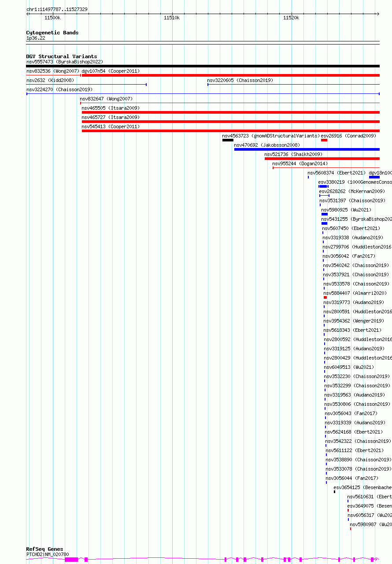Open variant nsv3954362 (Wenger2019)
This screenshot has width=392, height=564.
[x=354, y=321]
